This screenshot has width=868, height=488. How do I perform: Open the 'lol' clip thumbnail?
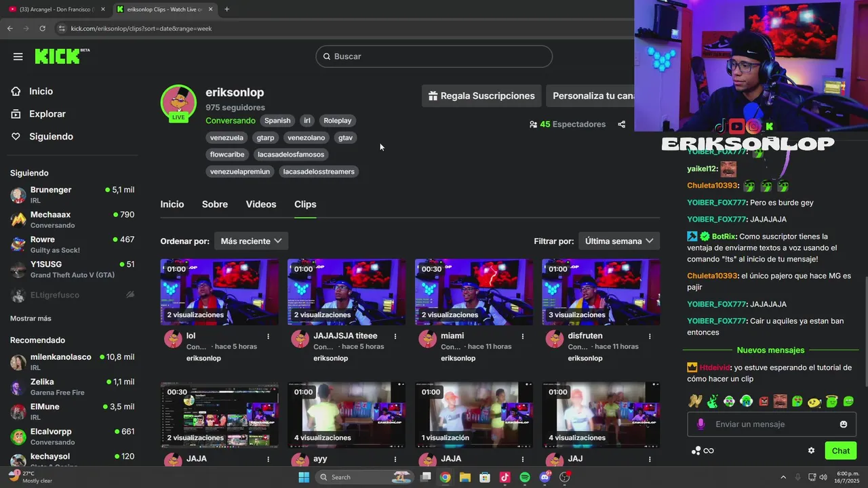click(x=219, y=292)
